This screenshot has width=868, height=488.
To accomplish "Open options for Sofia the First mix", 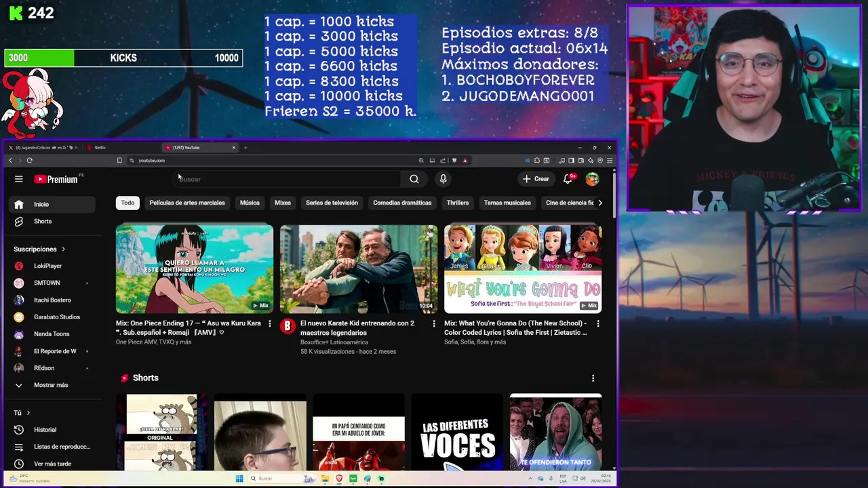I will pos(598,324).
